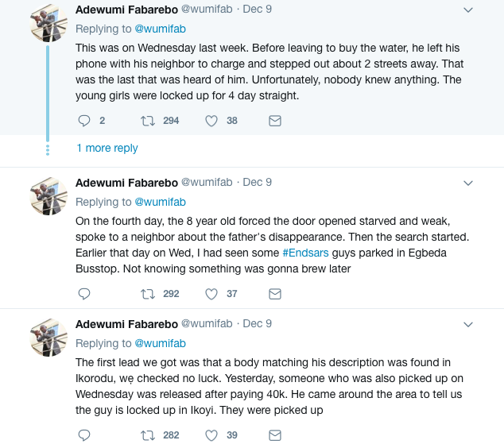Send first tweet via direct message envelope
The image size is (504, 448).
pyautogui.click(x=275, y=121)
